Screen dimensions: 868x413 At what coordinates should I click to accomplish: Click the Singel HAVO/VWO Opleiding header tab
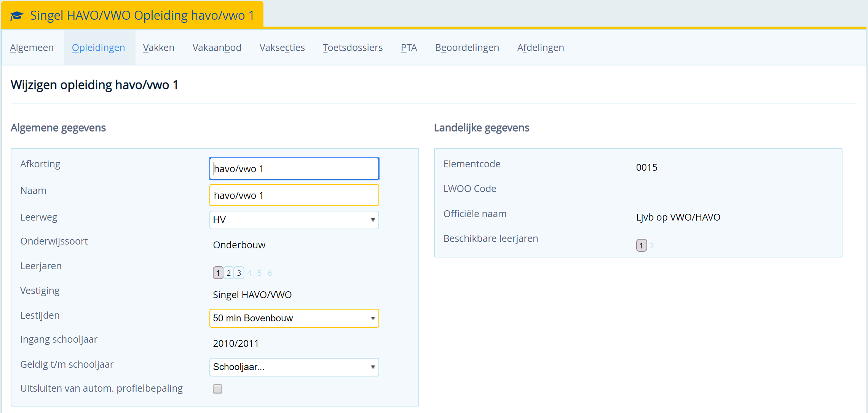point(132,15)
